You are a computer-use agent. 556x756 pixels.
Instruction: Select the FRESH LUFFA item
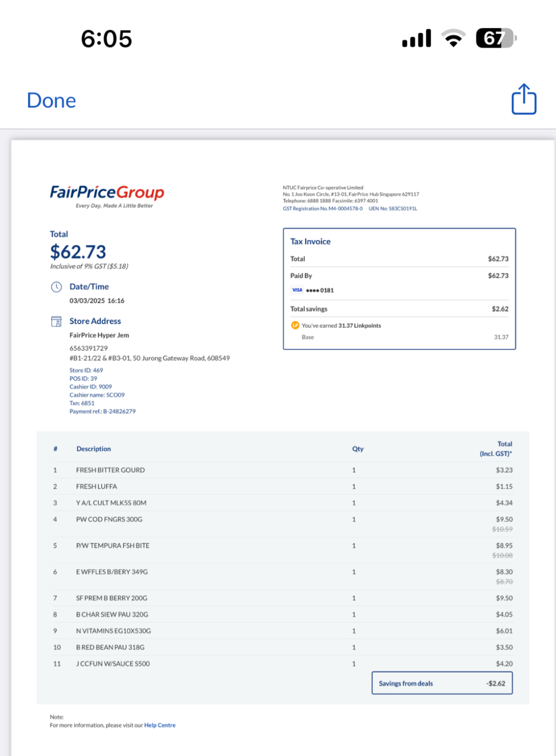pyautogui.click(x=96, y=486)
